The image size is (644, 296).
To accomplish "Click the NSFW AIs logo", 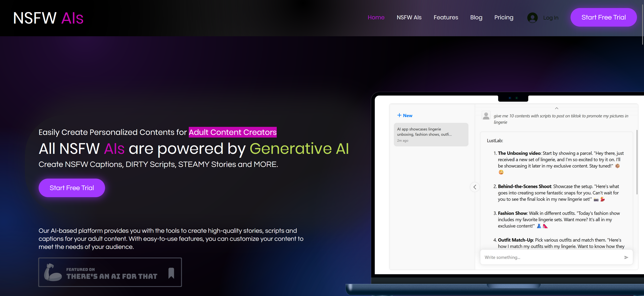I will tap(48, 18).
